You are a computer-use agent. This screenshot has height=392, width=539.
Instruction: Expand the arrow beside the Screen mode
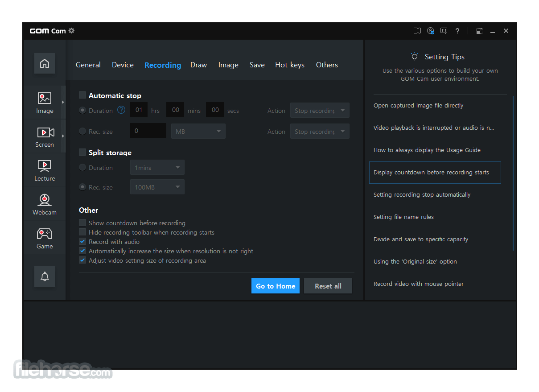pos(63,136)
